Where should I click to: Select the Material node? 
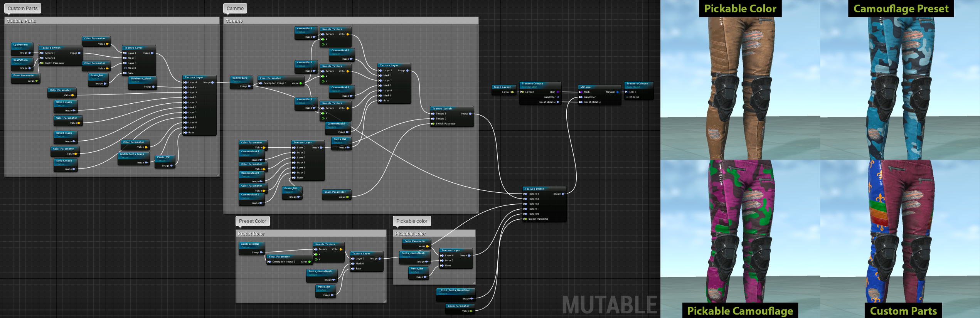tap(599, 94)
